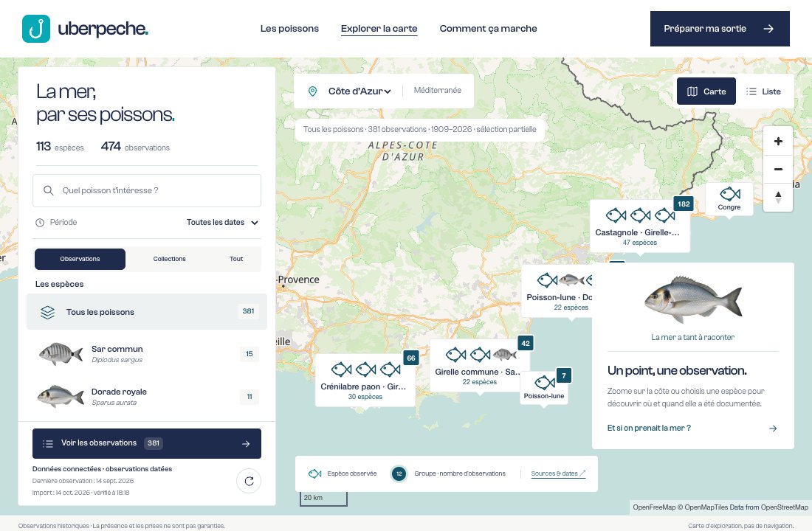
Task: Click Voir les observations button
Action: [x=147, y=443]
